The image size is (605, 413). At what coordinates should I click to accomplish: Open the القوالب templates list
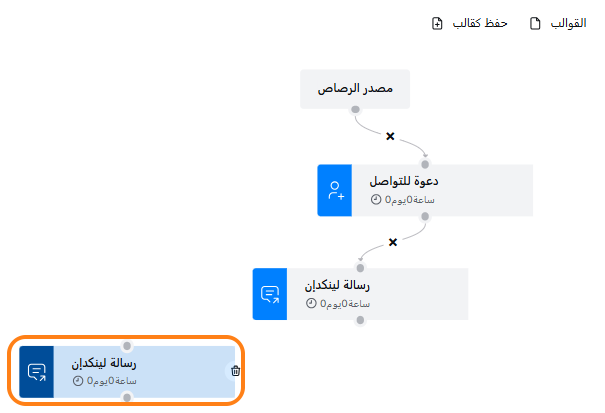pyautogui.click(x=570, y=23)
